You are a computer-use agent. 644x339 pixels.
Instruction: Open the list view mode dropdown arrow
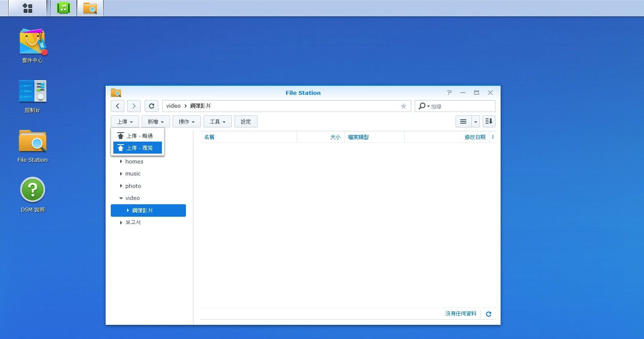(475, 122)
